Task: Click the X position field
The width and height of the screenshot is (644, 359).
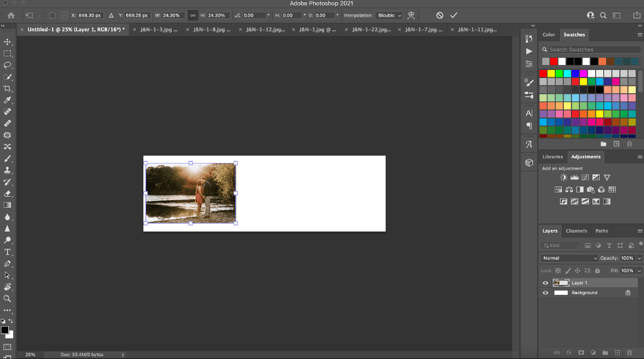Action: click(90, 16)
